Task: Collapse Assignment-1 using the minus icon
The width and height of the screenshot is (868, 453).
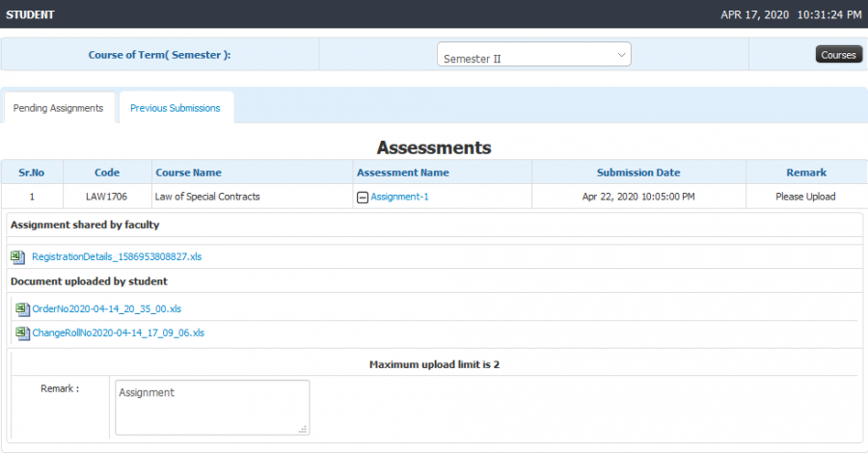Action: [x=363, y=197]
